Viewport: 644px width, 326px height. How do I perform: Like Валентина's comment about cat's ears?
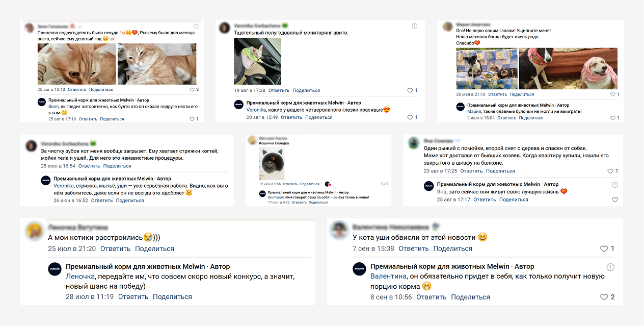tap(604, 249)
